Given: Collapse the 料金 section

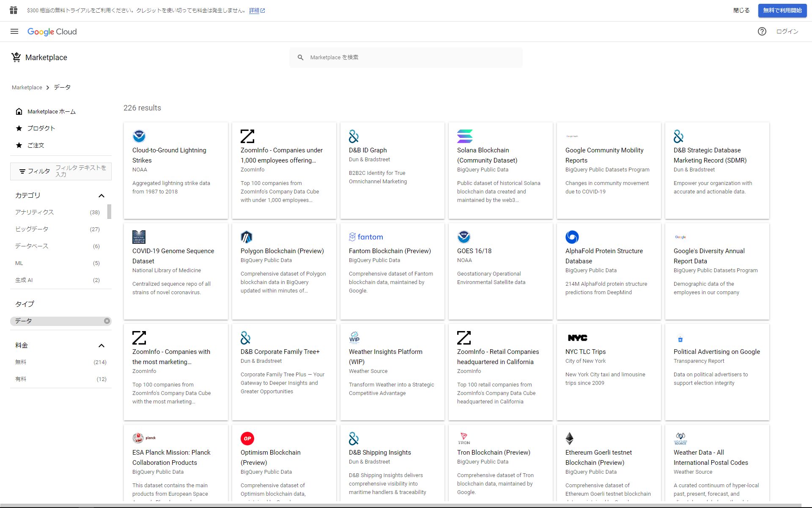Looking at the screenshot, I should 101,345.
